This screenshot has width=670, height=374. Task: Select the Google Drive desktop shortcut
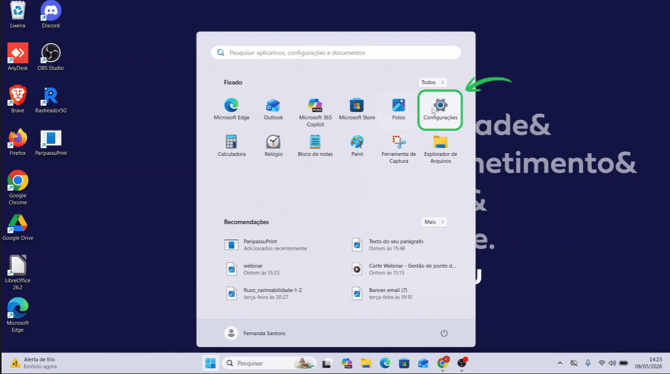click(18, 227)
